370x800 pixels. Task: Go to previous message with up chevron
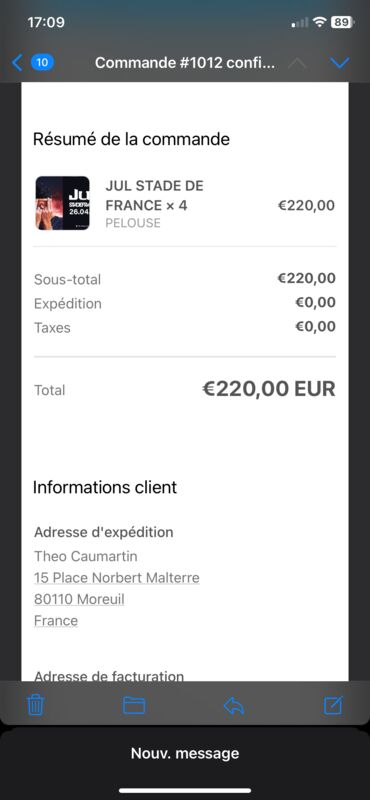(298, 63)
